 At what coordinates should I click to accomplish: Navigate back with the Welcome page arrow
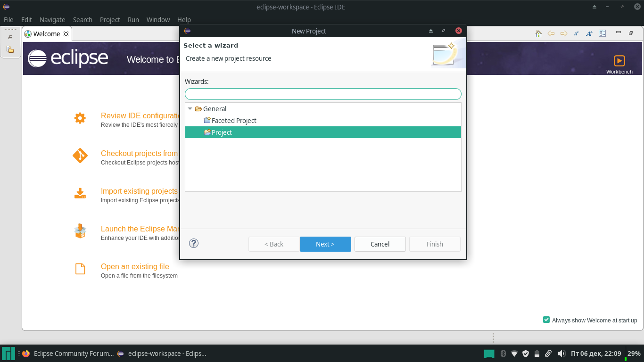pos(551,33)
